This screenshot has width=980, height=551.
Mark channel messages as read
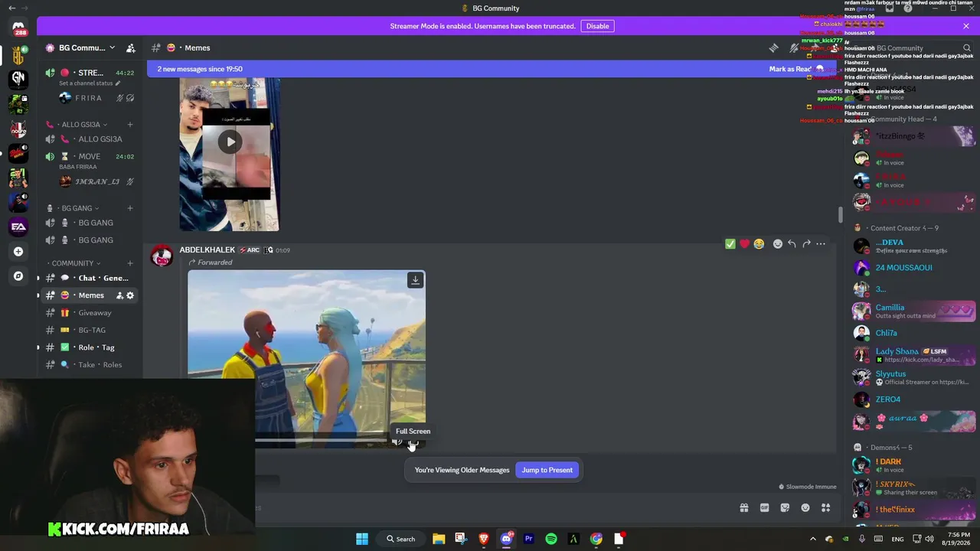click(795, 69)
